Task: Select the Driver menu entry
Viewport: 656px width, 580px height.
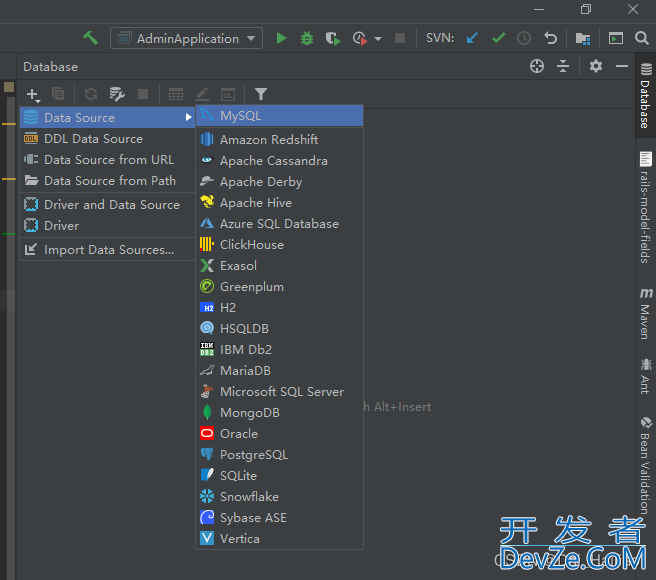Action: click(x=108, y=226)
